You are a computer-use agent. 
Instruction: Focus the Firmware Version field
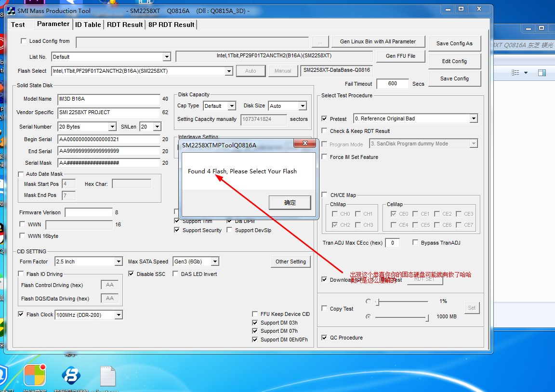tap(89, 212)
